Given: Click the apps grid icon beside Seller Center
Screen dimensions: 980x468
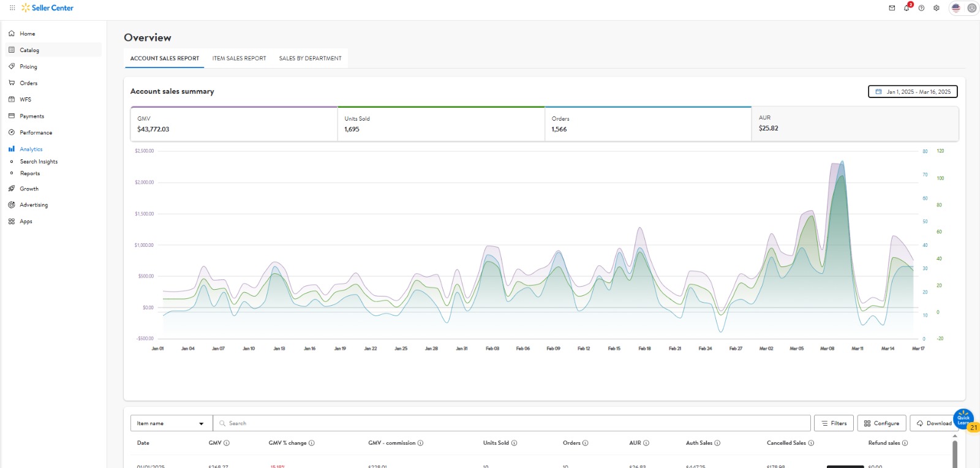Looking at the screenshot, I should 12,8.
